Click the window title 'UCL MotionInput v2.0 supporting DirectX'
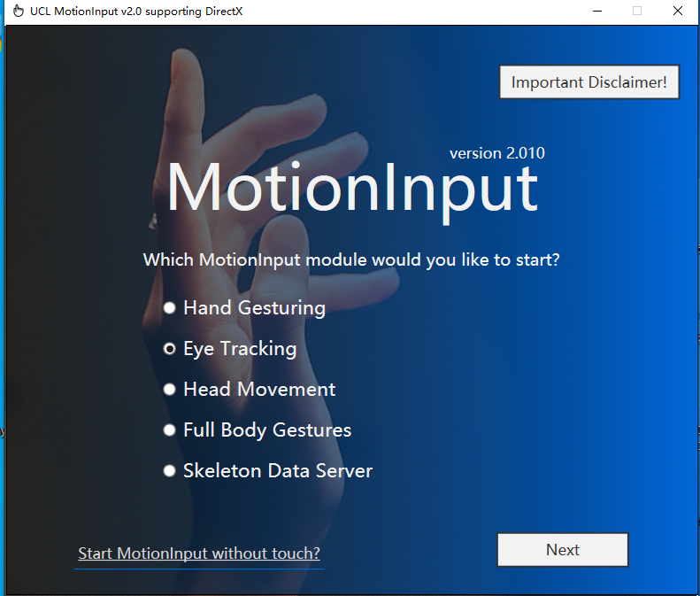The width and height of the screenshot is (700, 596). pyautogui.click(x=136, y=12)
